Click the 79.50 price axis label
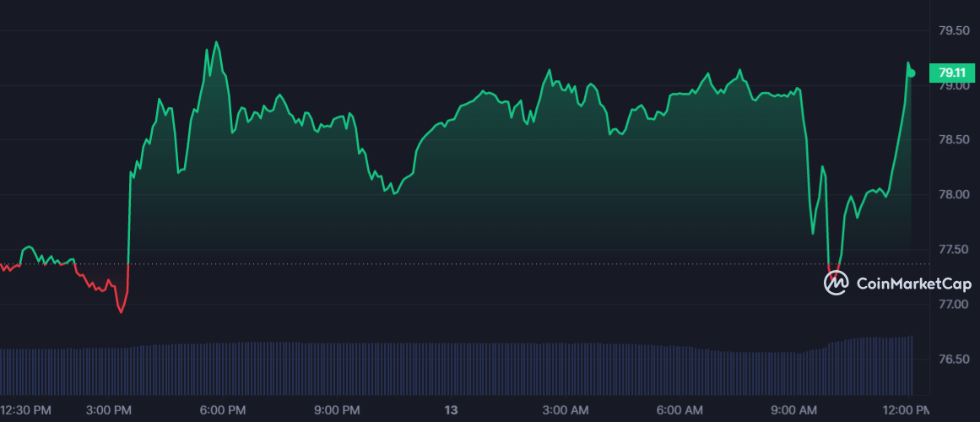The height and width of the screenshot is (422, 980). 952,30
